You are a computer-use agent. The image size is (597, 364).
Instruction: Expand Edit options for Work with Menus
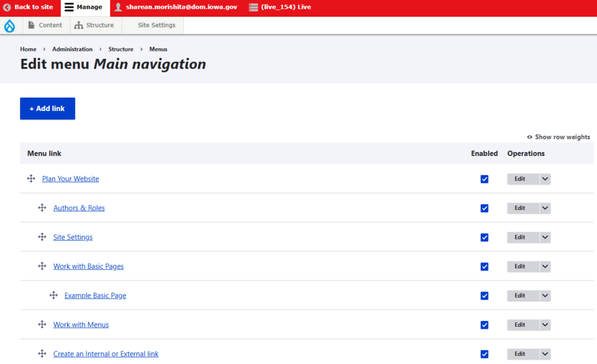point(545,325)
